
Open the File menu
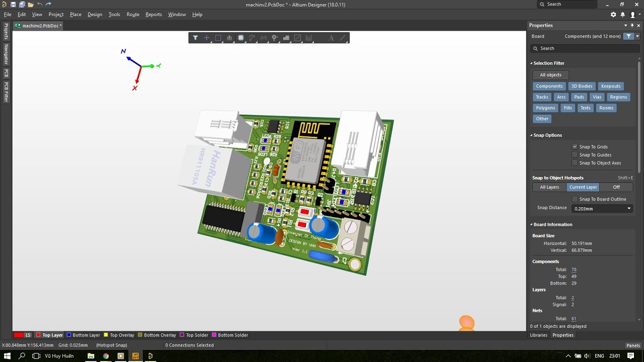pyautogui.click(x=8, y=15)
